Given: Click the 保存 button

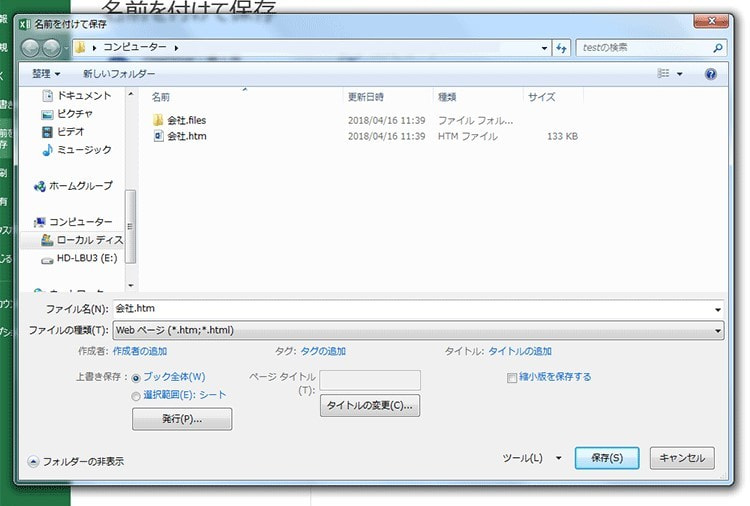Looking at the screenshot, I should (x=607, y=458).
